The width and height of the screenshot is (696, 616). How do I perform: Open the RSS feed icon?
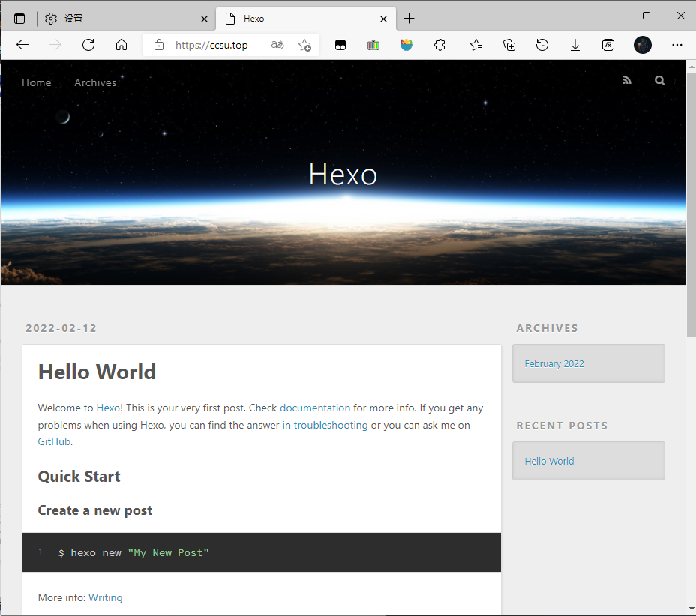click(627, 80)
